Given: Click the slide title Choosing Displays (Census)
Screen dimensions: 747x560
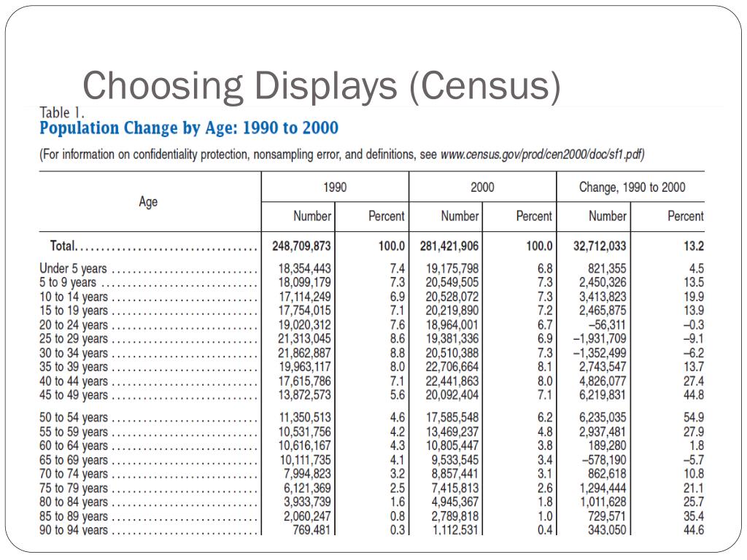Looking at the screenshot, I should click(x=322, y=86).
